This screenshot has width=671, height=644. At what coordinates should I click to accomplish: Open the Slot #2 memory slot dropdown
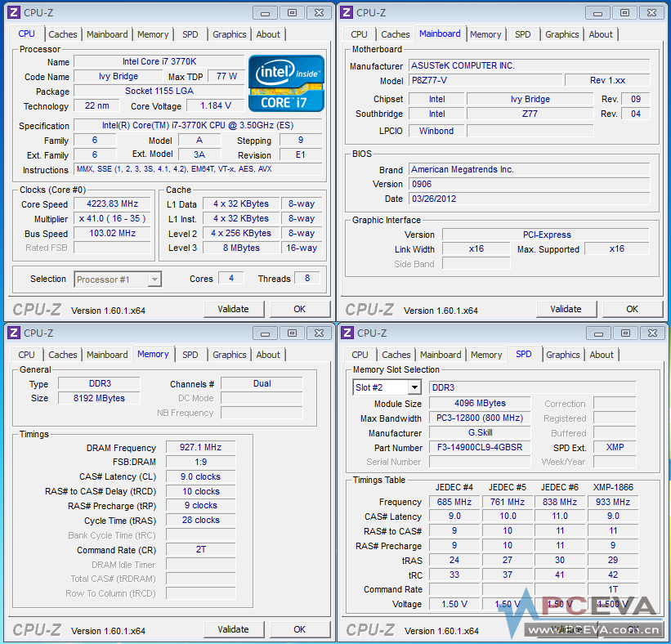tap(414, 387)
